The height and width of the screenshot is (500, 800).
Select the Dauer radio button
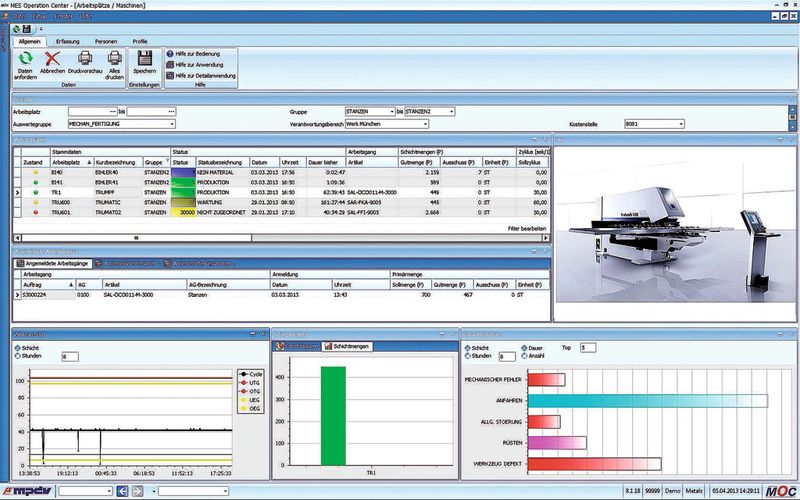tap(524, 348)
